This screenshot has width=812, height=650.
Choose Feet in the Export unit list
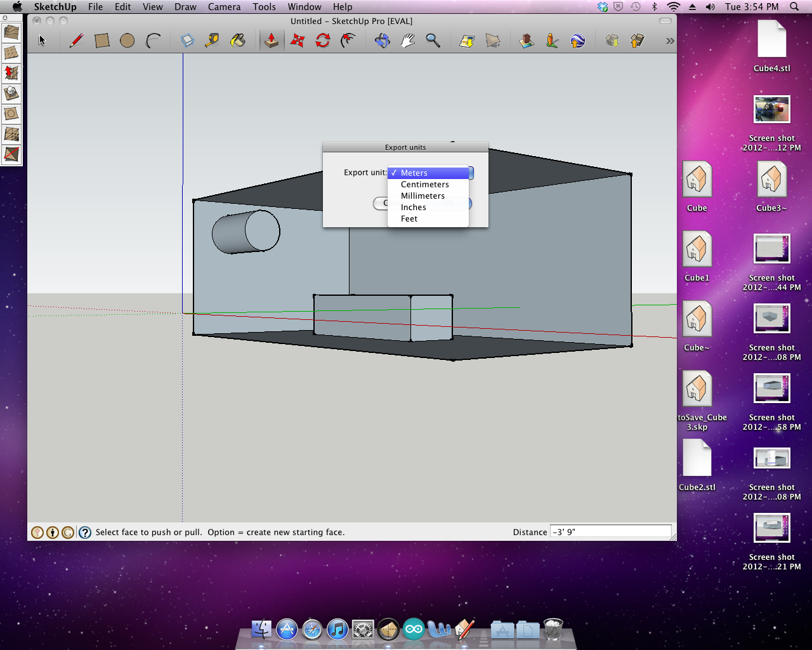click(409, 218)
